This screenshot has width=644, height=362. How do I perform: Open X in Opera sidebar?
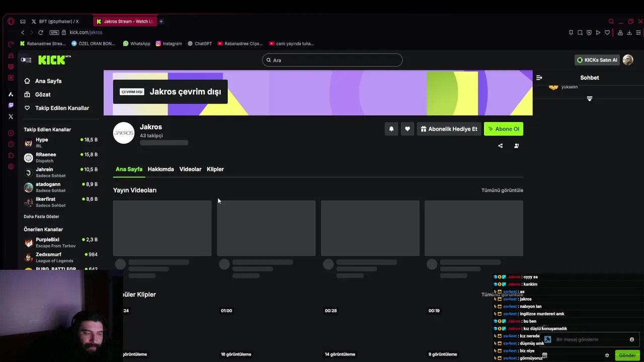(11, 117)
